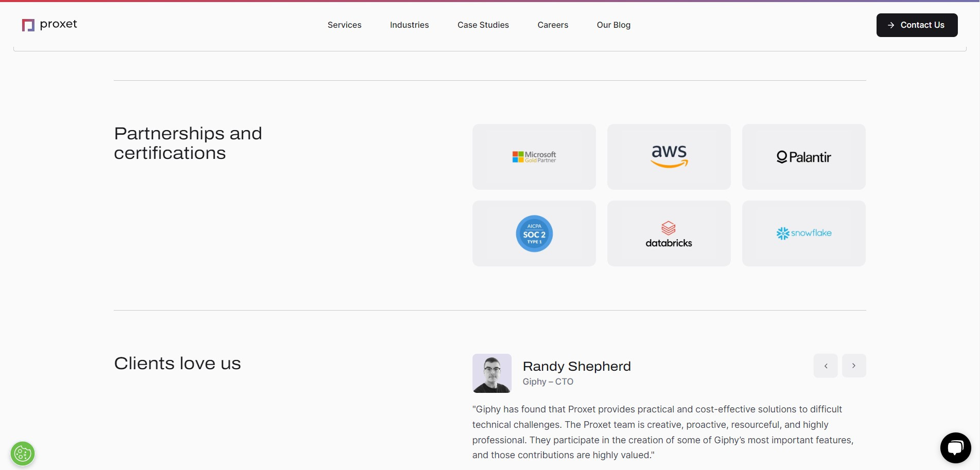
Task: Open Our Blog page
Action: click(613, 25)
